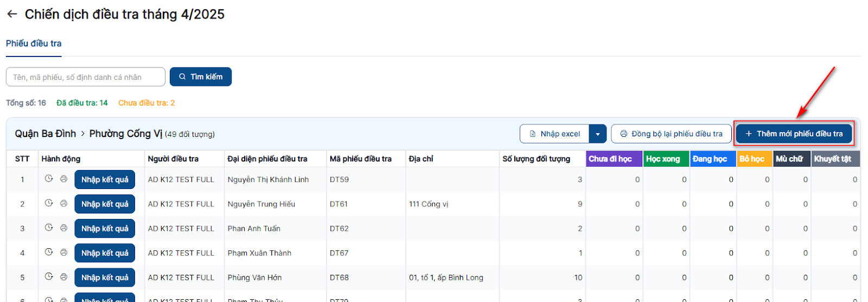Viewport: 868px width, 302px height.
Task: Click Quận Ba Đình in the breadcrumb
Action: tap(46, 134)
